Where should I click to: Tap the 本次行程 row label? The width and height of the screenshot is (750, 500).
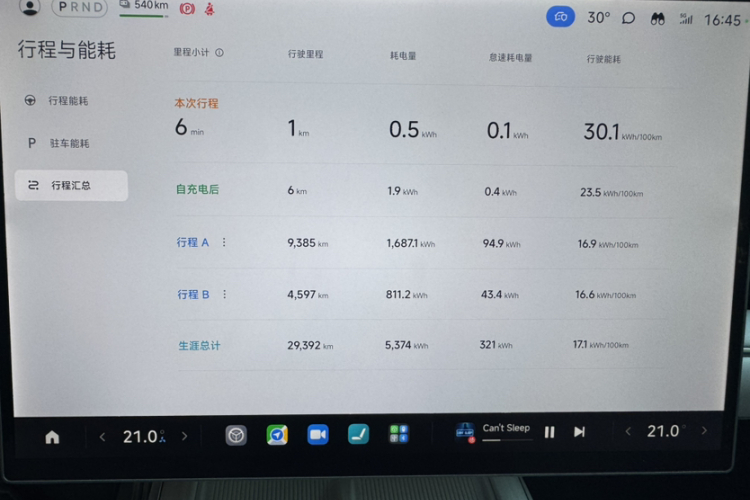pyautogui.click(x=196, y=103)
